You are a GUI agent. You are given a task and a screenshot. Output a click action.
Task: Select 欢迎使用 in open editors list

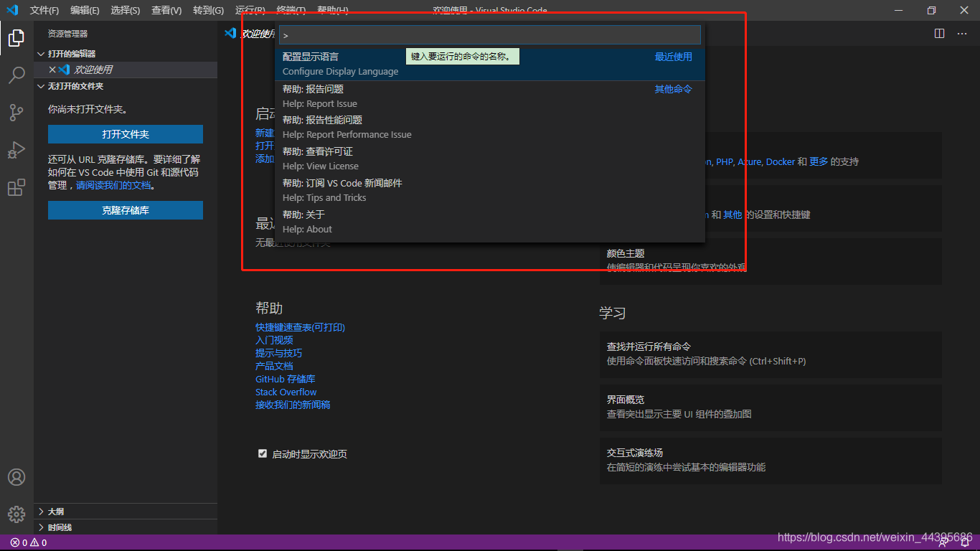(x=126, y=70)
